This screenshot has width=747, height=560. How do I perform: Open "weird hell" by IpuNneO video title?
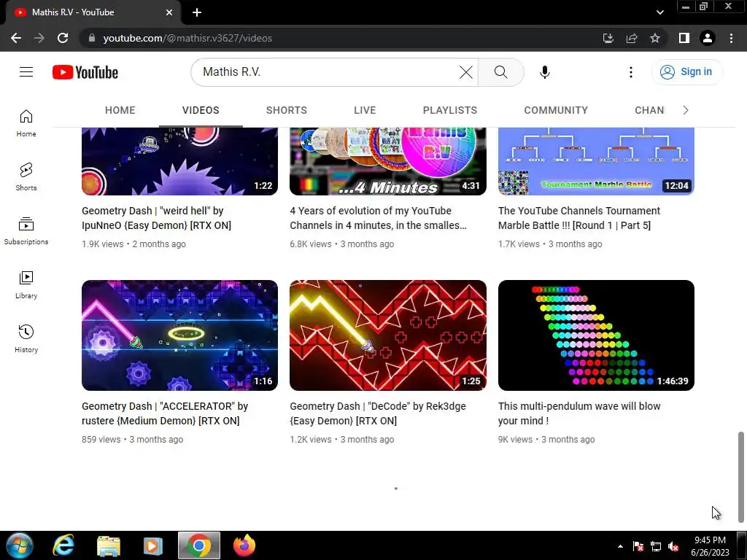(156, 218)
